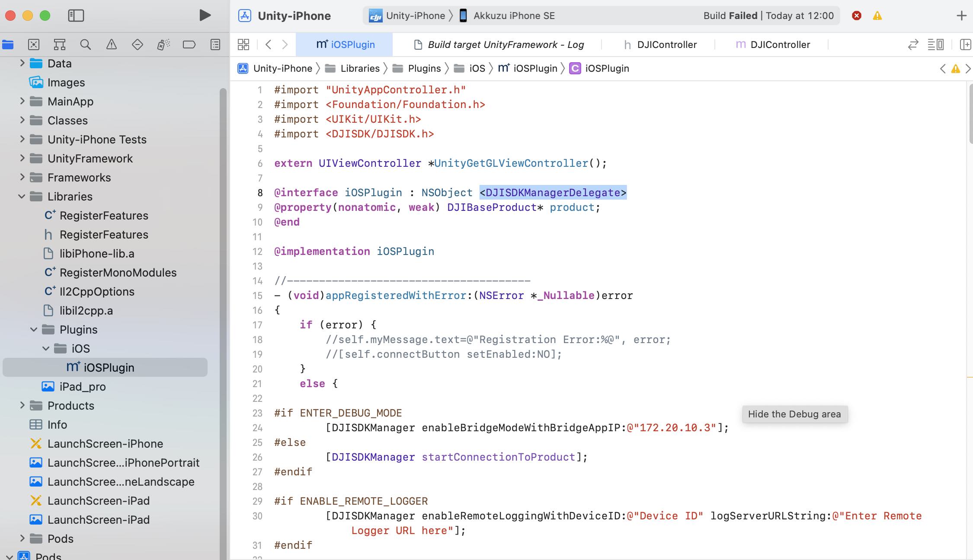Open the Report navigator
The image size is (973, 560).
(215, 45)
